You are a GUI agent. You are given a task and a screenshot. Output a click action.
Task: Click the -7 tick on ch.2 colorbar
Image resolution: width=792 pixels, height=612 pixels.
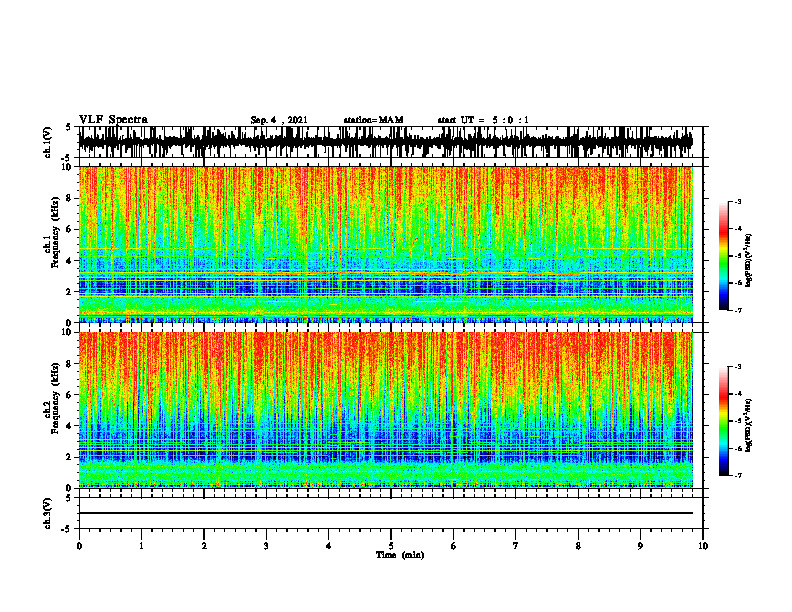[x=737, y=475]
